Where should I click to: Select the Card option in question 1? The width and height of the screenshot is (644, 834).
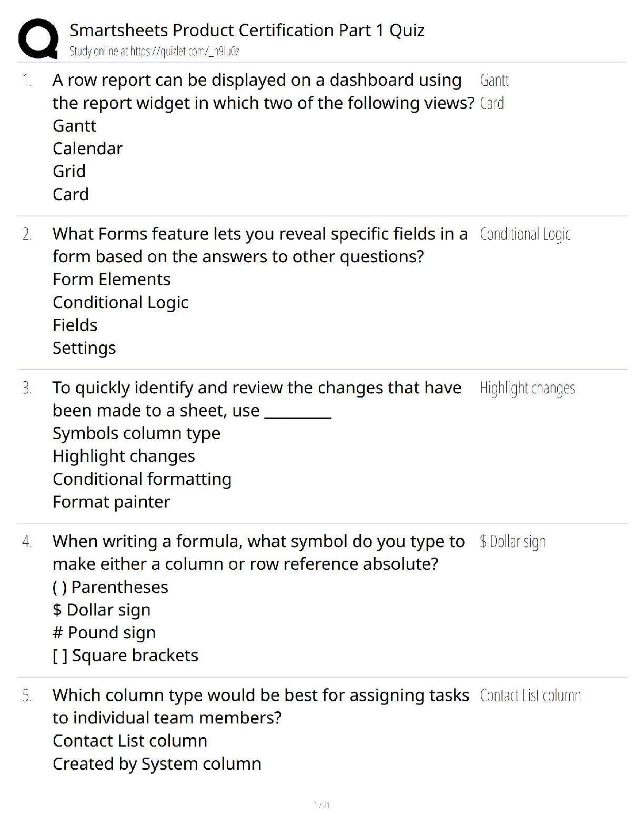click(71, 194)
